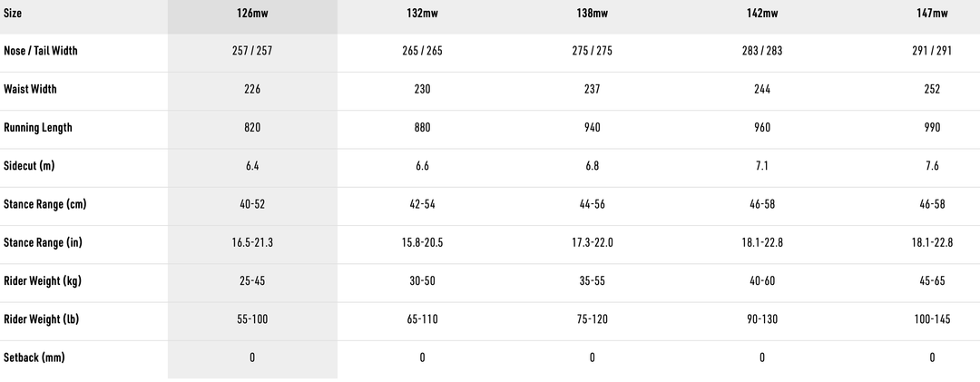Click the Waist Width row label

(x=30, y=90)
